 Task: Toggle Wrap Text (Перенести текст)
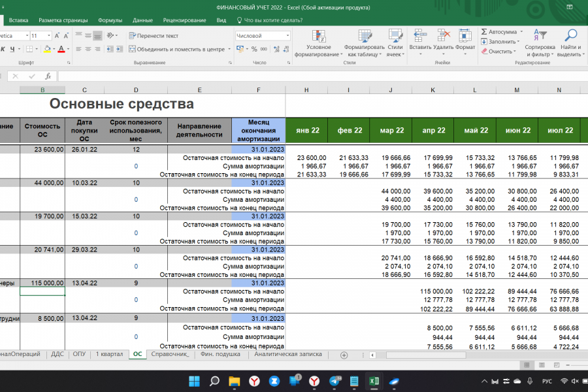[x=153, y=36]
